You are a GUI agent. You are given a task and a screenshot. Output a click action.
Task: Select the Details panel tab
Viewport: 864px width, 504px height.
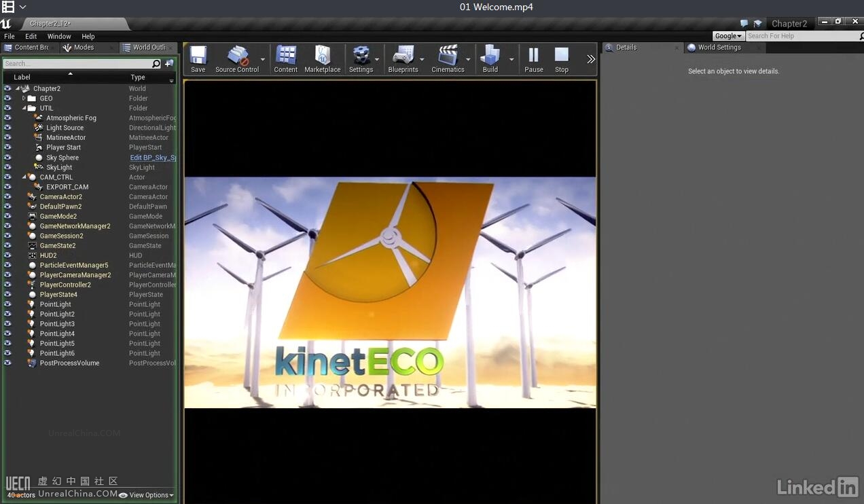coord(642,48)
